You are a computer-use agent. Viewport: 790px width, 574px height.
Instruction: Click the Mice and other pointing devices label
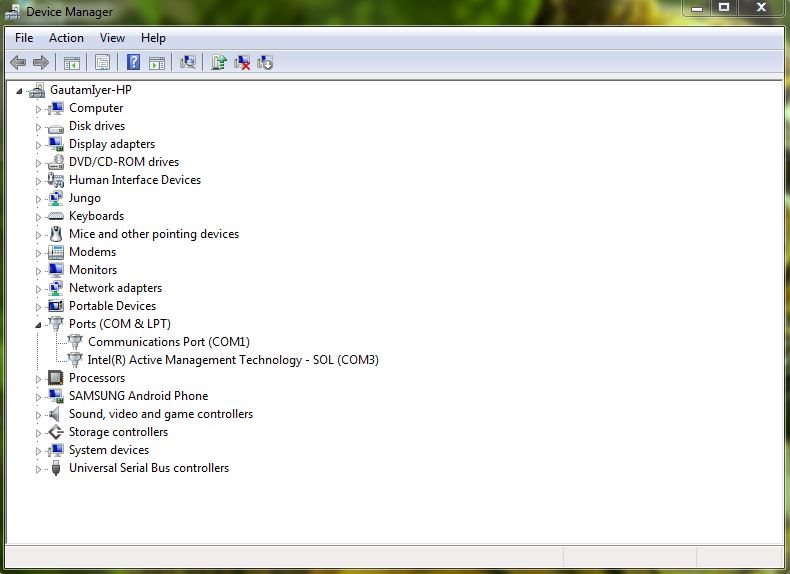tap(154, 234)
